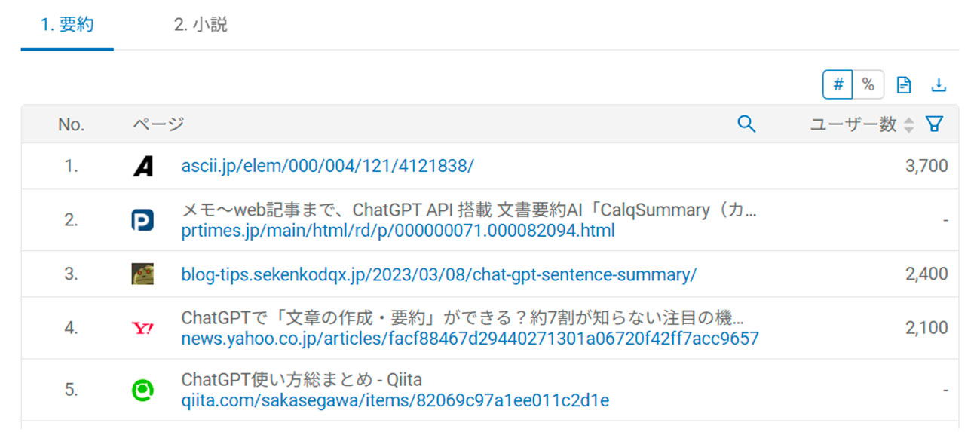Switch to percentage (%) view
This screenshot has width=980, height=432.
point(868,85)
